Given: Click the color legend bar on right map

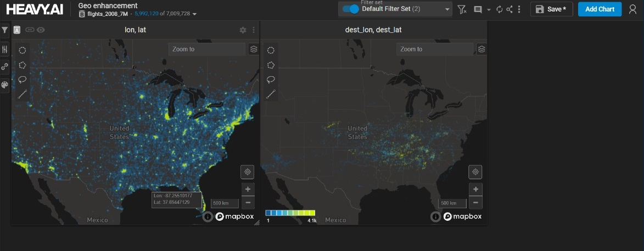Looking at the screenshot, I should click(290, 213).
